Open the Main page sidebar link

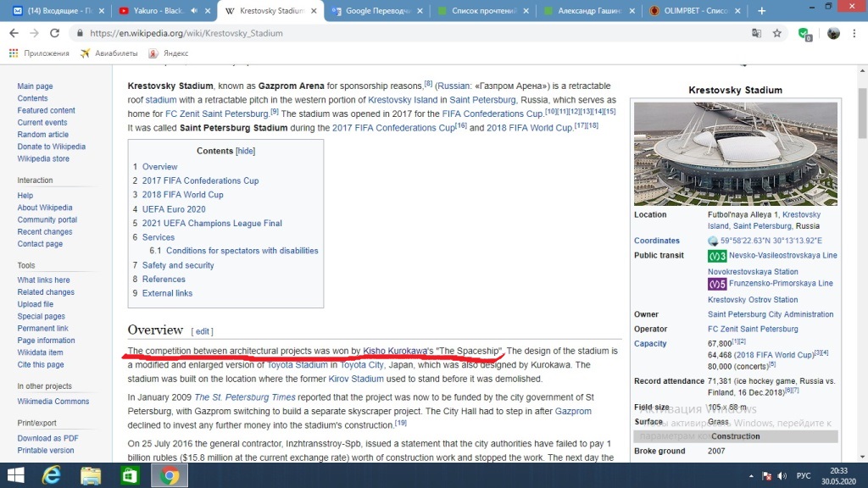35,86
